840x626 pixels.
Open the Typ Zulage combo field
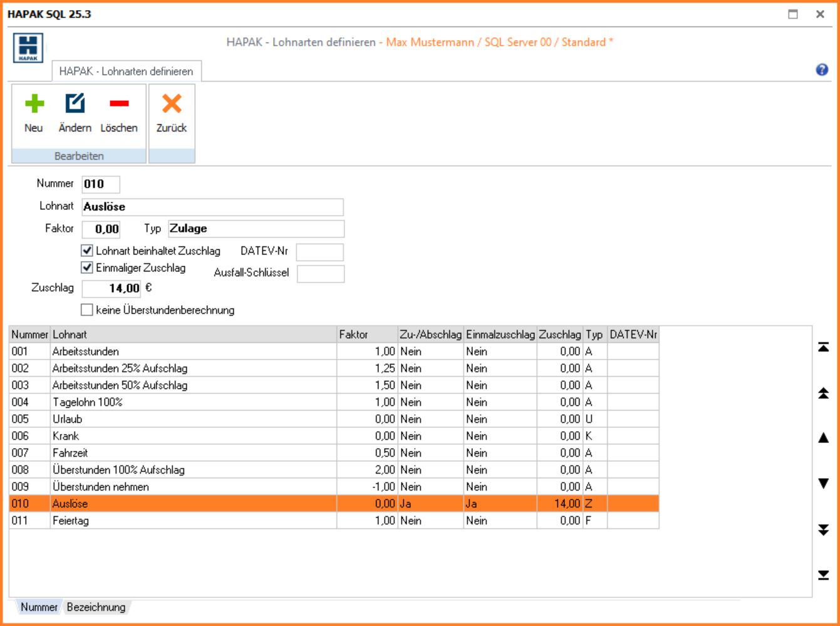coord(256,229)
